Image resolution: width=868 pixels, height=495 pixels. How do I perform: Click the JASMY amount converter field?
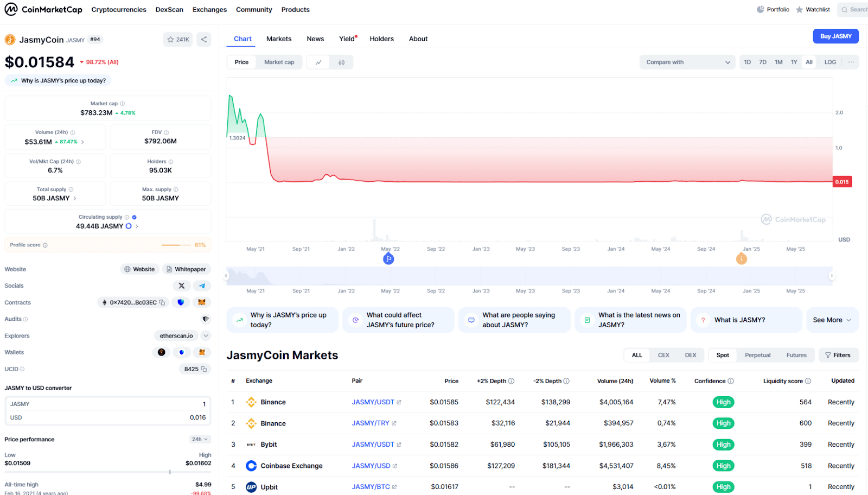[108, 404]
